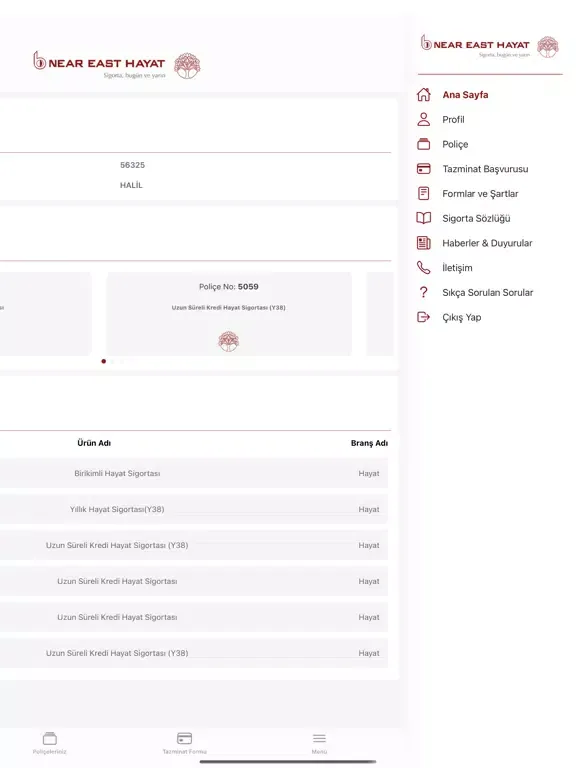Click the phone icon beside İletişim
The image size is (576, 768).
click(424, 267)
